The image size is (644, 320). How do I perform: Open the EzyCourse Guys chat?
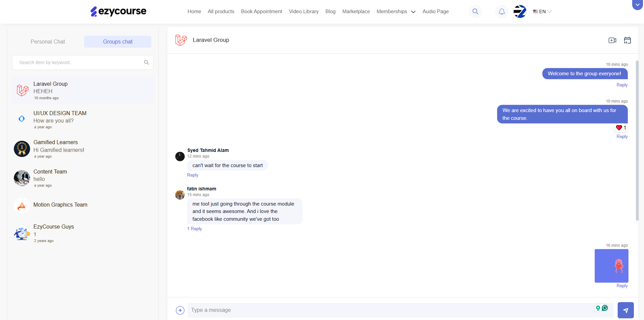tap(83, 233)
